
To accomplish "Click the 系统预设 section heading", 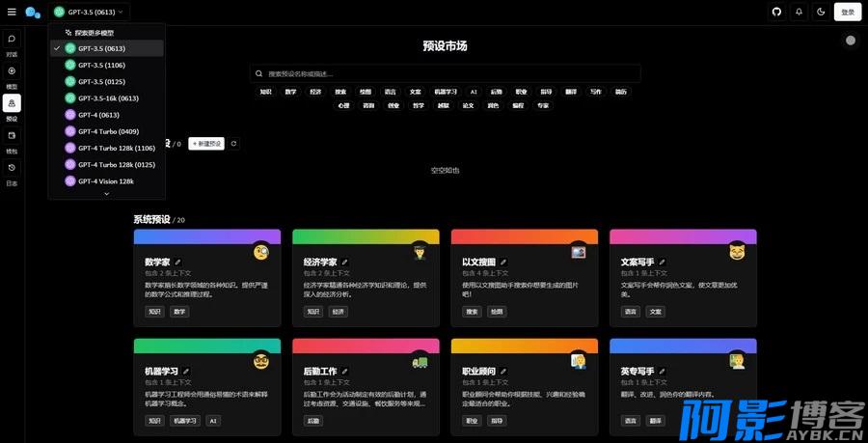I will tap(151, 219).
